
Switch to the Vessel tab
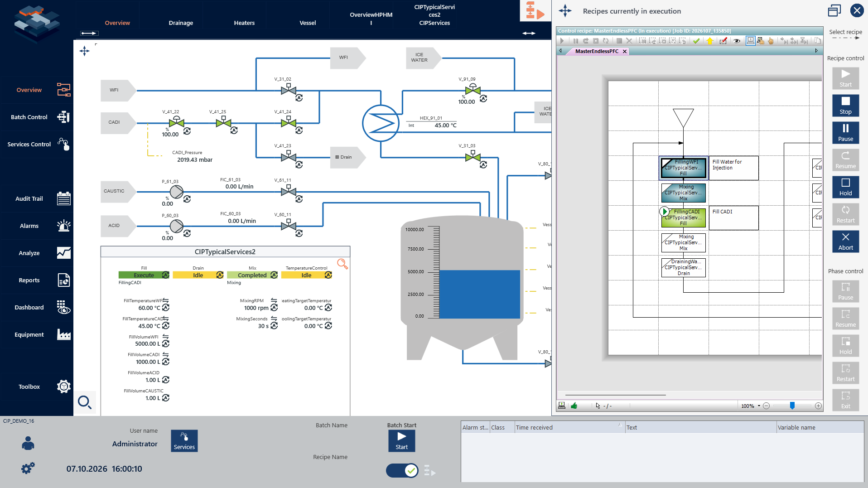pos(308,23)
